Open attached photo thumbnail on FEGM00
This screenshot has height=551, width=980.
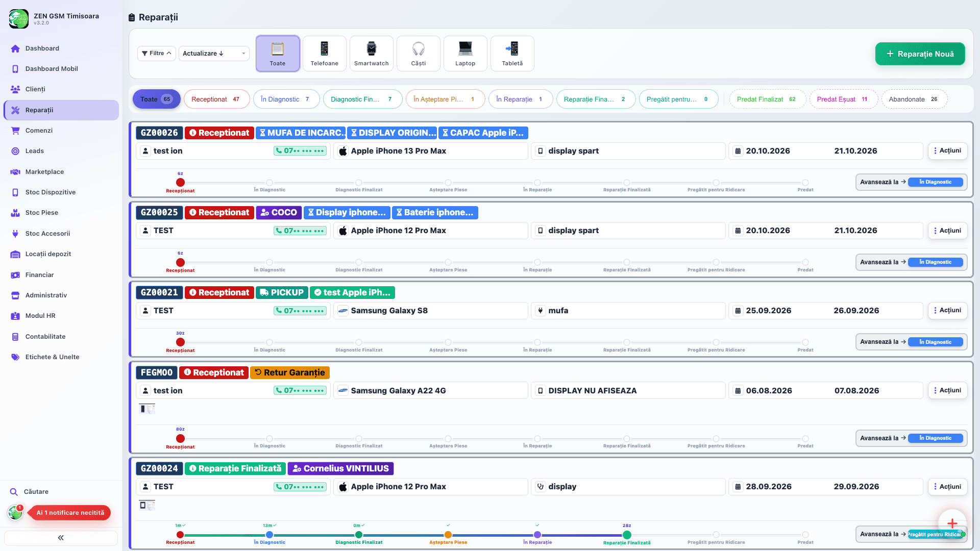pyautogui.click(x=147, y=408)
